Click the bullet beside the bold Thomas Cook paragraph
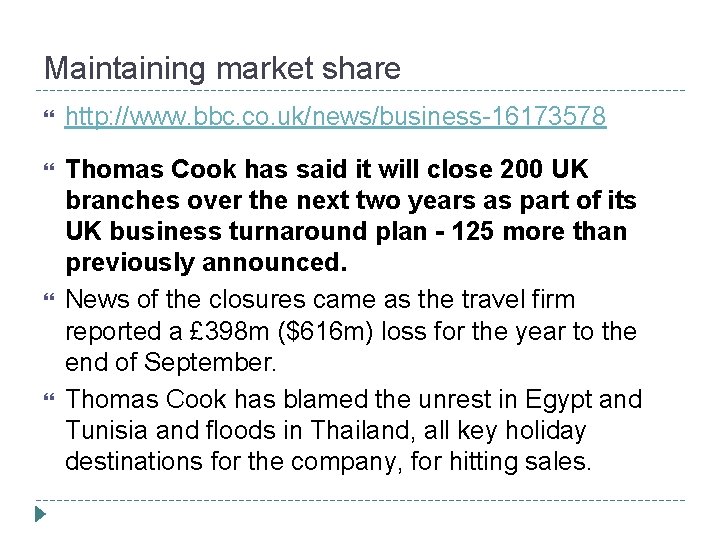The width and height of the screenshot is (720, 540). coord(40,165)
